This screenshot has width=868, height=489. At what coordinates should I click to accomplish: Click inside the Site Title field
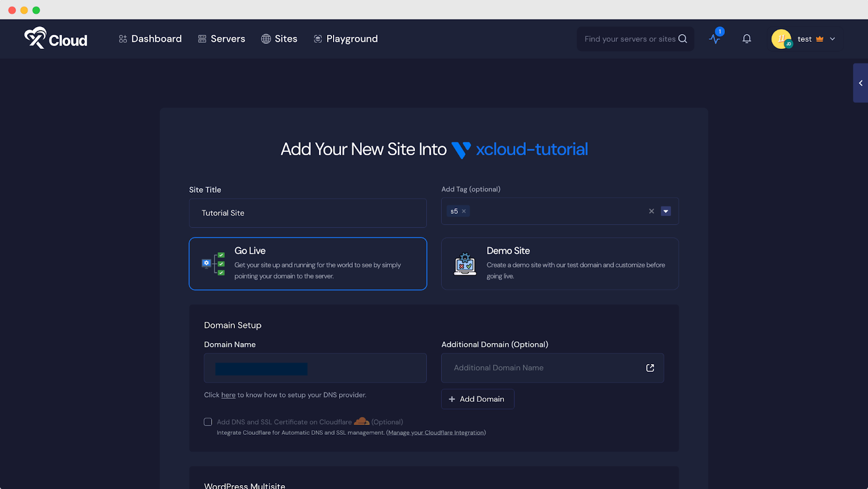(308, 213)
